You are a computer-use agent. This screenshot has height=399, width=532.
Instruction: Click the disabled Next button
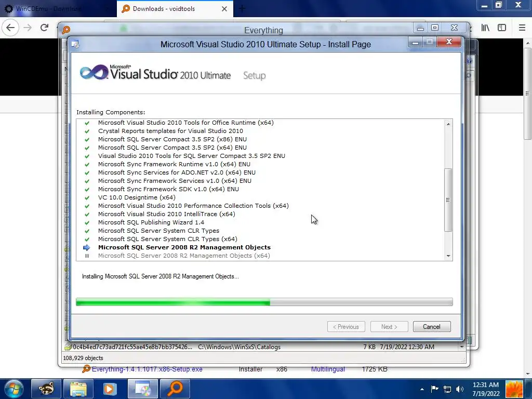(x=389, y=326)
